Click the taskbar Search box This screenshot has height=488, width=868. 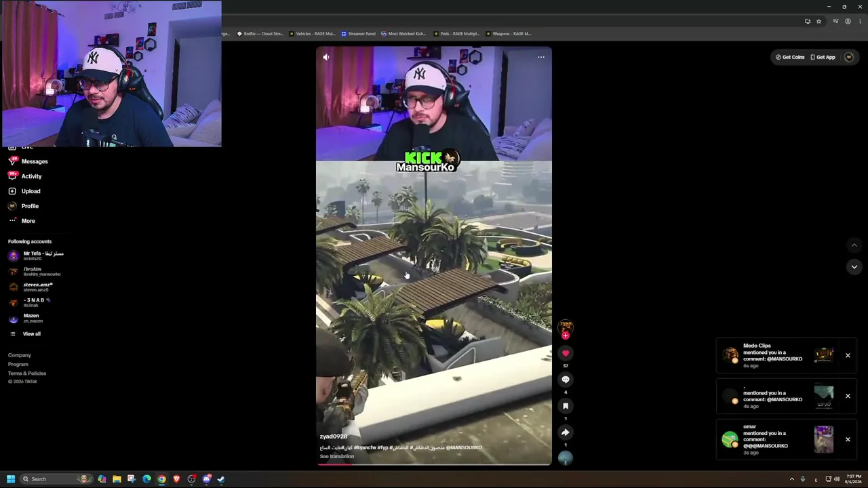(56, 479)
